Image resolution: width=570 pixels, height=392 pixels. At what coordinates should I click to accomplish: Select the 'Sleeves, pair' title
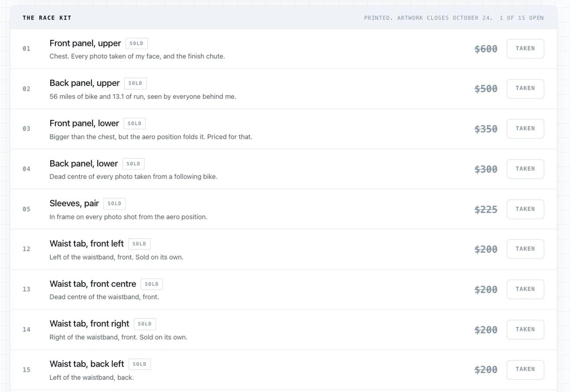[x=74, y=203]
